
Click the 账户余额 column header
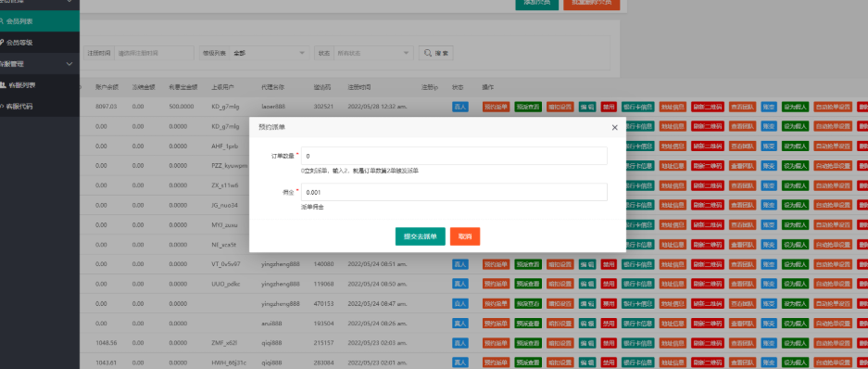tap(107, 87)
